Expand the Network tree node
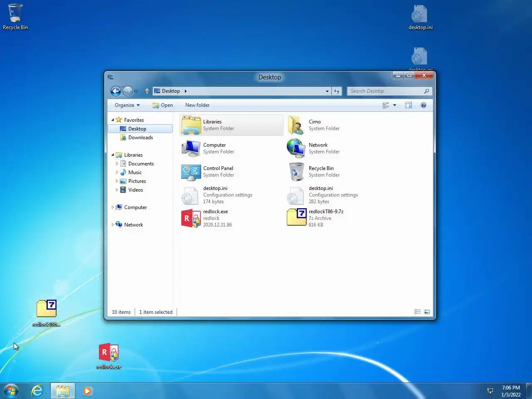This screenshot has width=532, height=399. tap(113, 224)
